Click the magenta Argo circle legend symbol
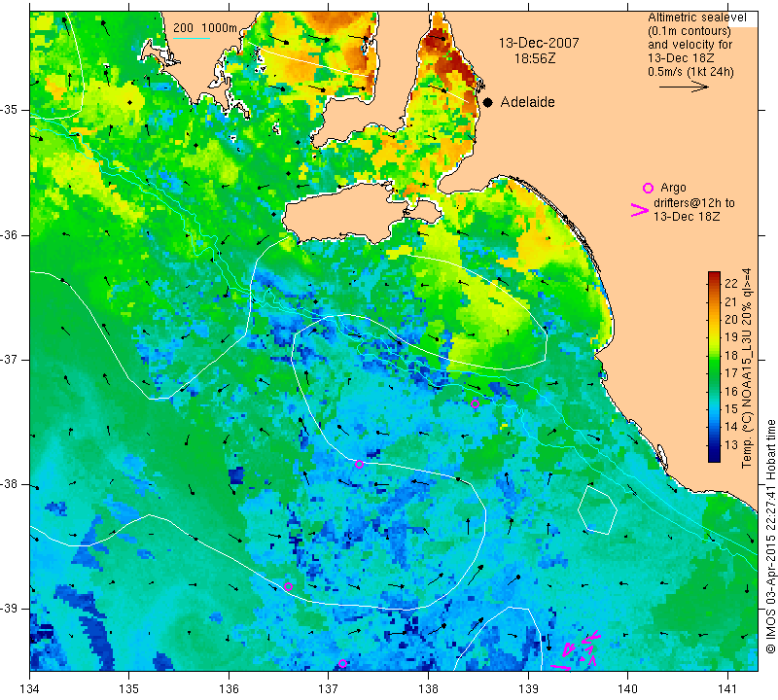The height and width of the screenshot is (700, 778). coord(648,188)
